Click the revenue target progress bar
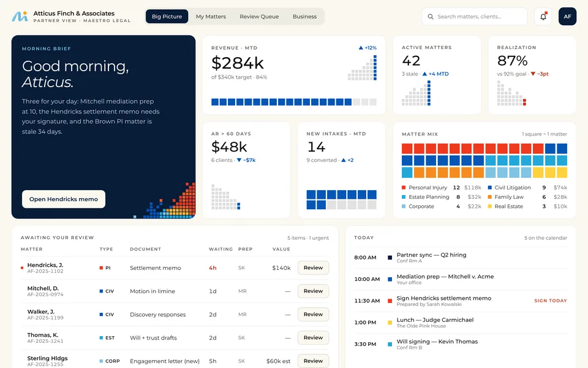 [294, 102]
